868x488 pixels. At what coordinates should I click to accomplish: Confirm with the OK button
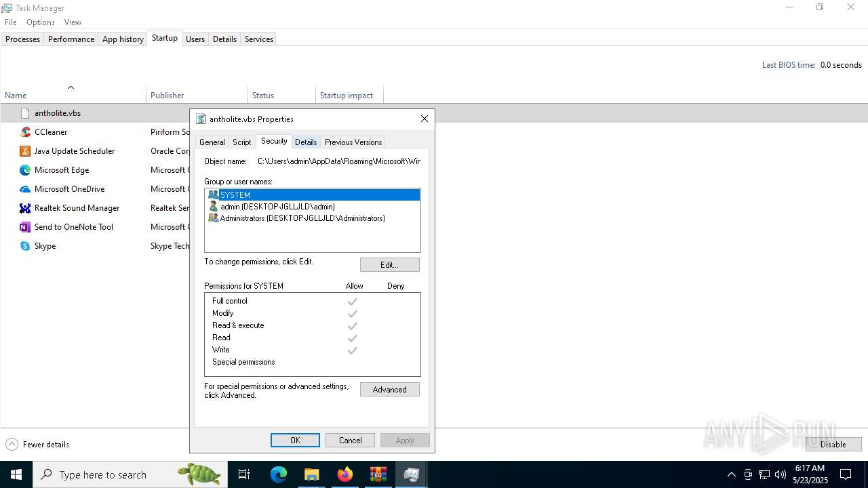295,441
